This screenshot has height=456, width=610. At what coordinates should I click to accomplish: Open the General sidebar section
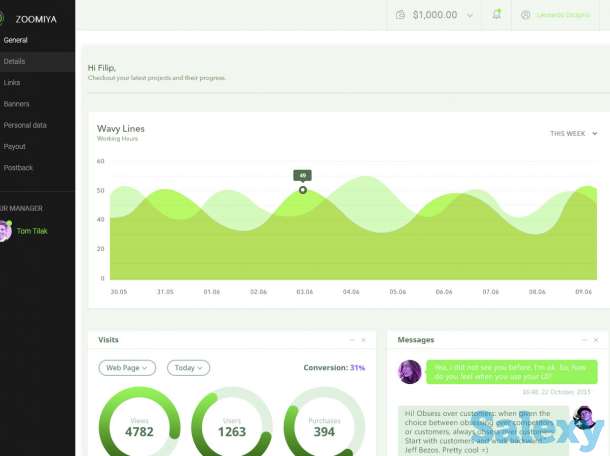coord(16,40)
